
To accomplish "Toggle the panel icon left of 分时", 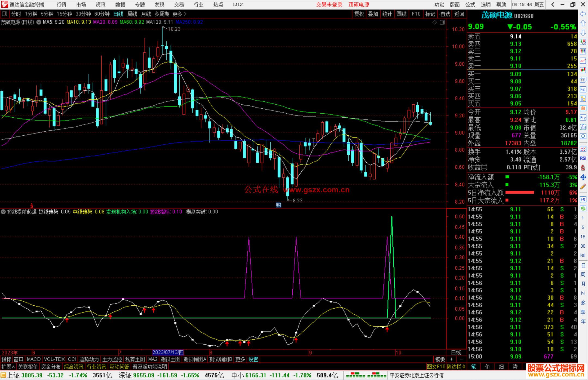I will [5, 14].
